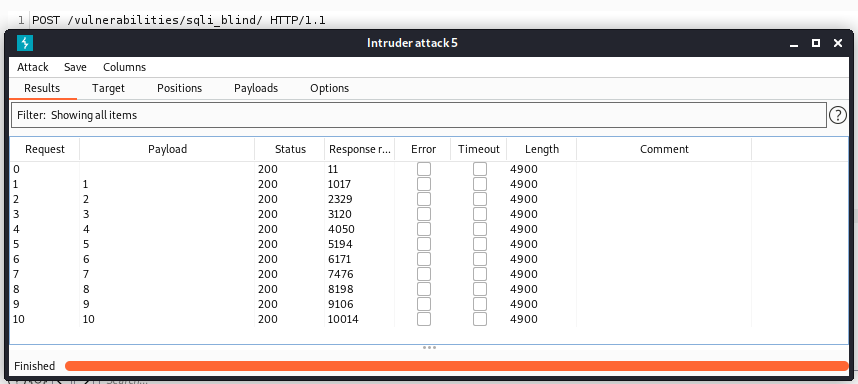Select response time 4050 cell
The width and height of the screenshot is (858, 384).
pos(341,229)
